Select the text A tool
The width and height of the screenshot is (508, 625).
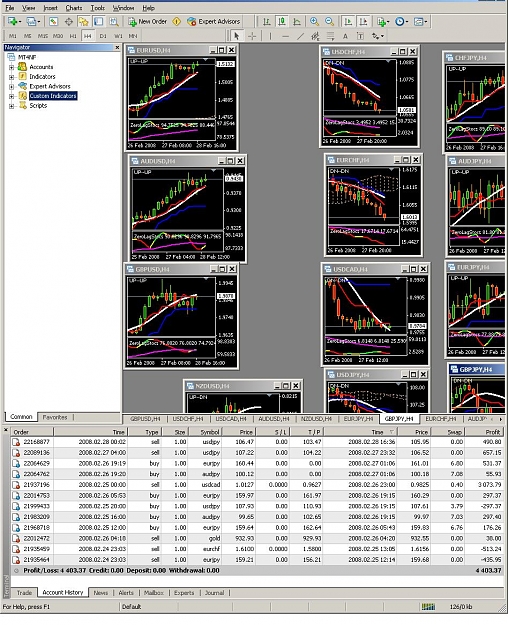point(345,36)
